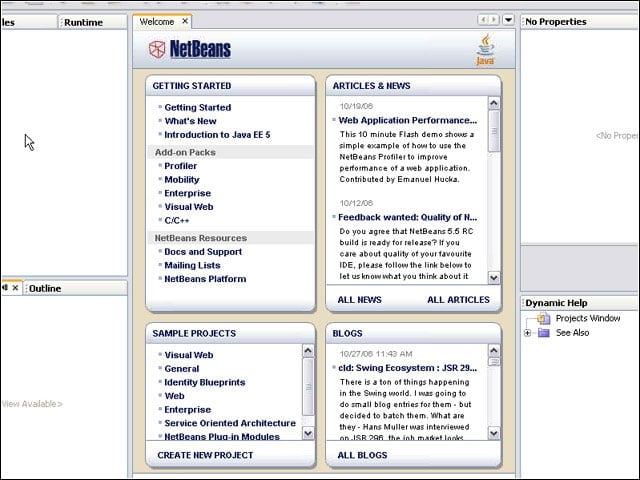Open Identity Blueprints sample projects
The image size is (640, 480).
coord(204,382)
